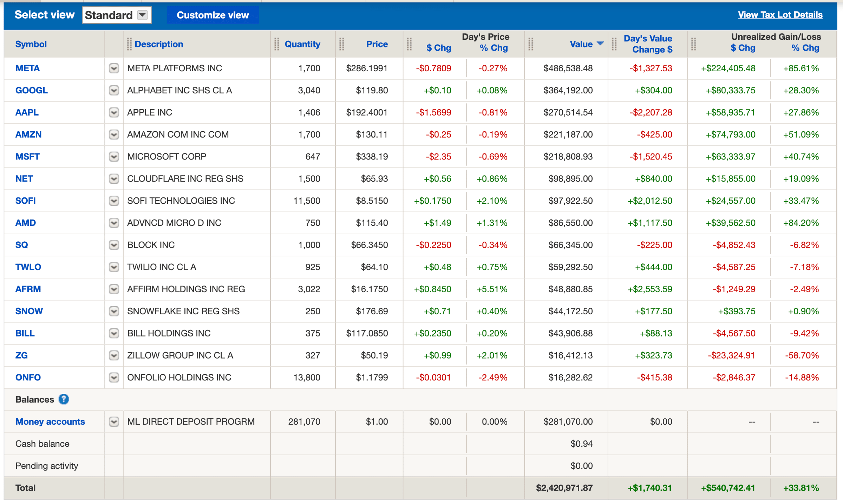Sort by the Quantity column header
This screenshot has width=843, height=504.
coord(302,44)
